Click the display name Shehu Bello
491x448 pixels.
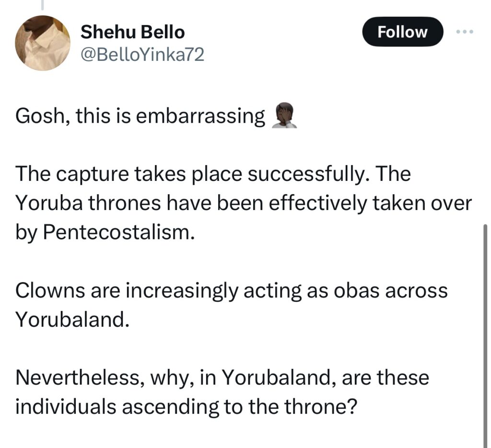132,32
